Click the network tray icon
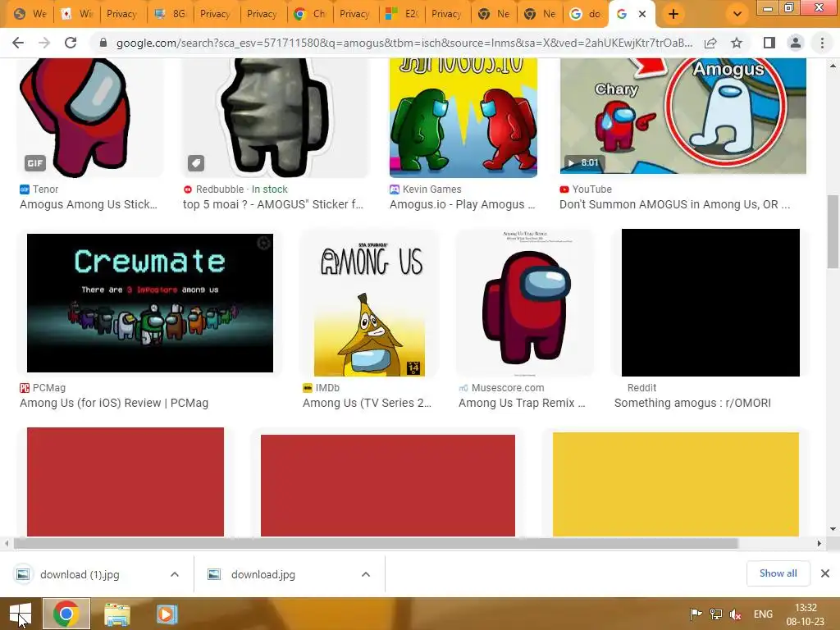This screenshot has height=630, width=840. point(715,614)
